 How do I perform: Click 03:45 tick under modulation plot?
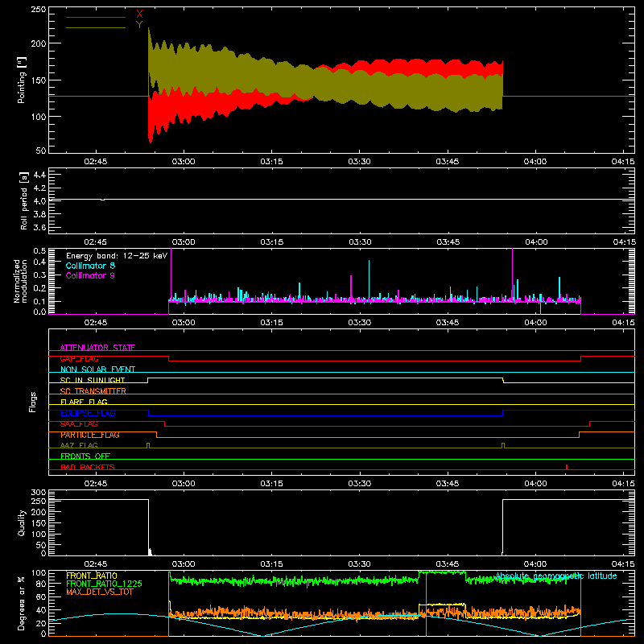448,323
